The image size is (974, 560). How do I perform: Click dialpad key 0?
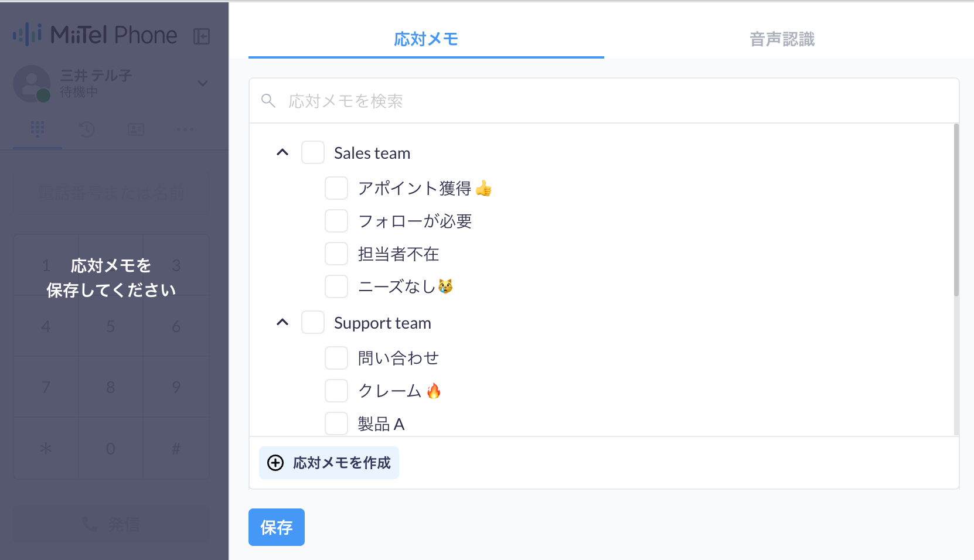point(111,449)
